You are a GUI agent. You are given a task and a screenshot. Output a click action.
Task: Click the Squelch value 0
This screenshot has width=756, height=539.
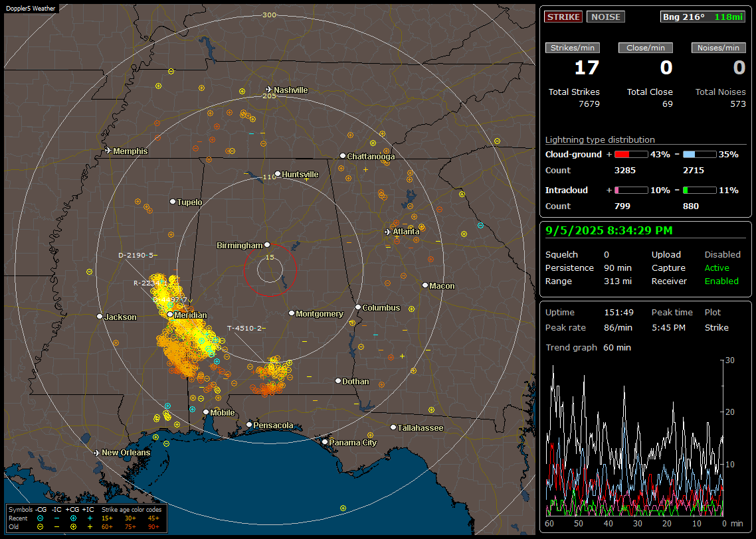[x=607, y=254]
